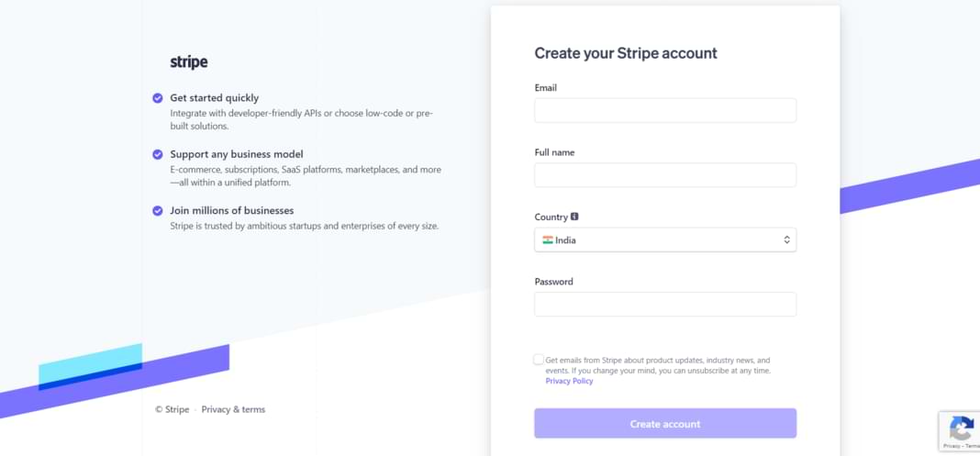
Task: Focus the Full name input field
Action: click(x=665, y=175)
